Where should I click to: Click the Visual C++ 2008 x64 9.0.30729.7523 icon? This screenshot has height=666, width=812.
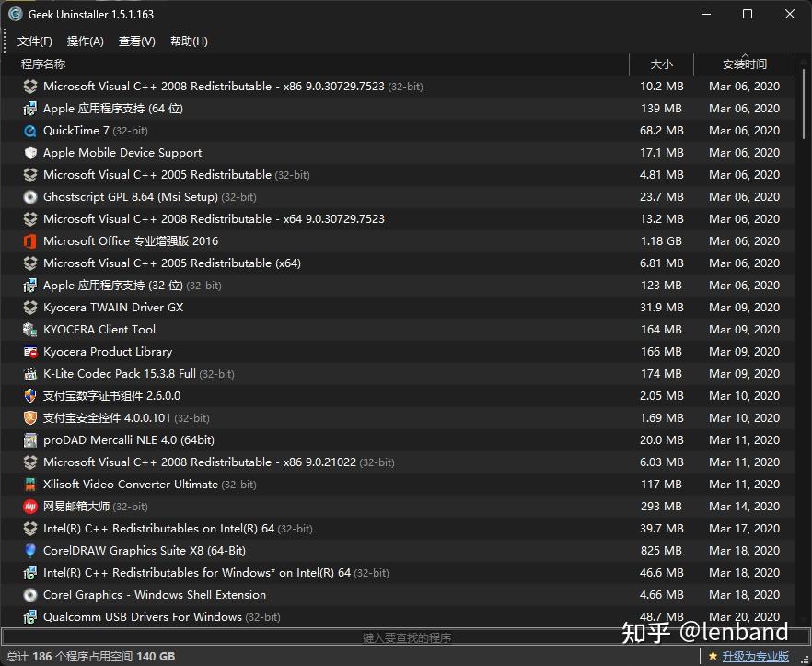30,219
